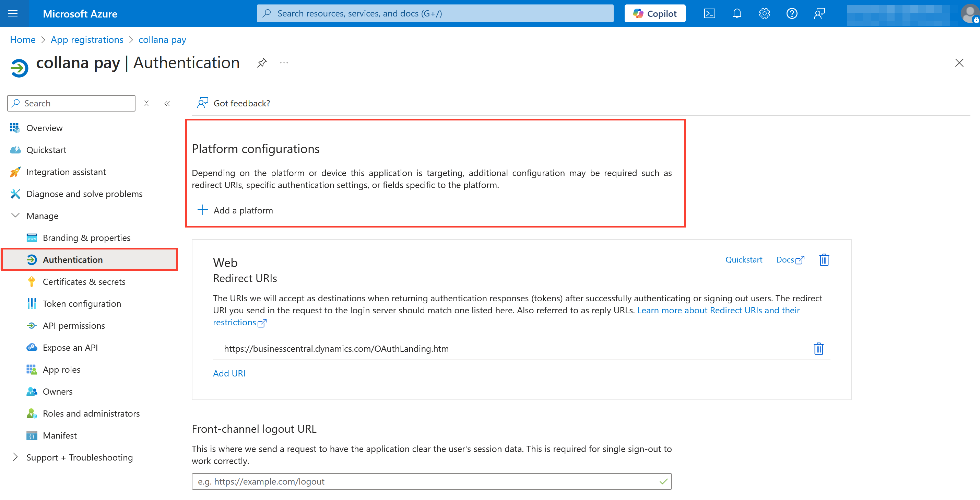Screen dimensions: 980x500
Task: Click the Copilot button
Action: (655, 14)
